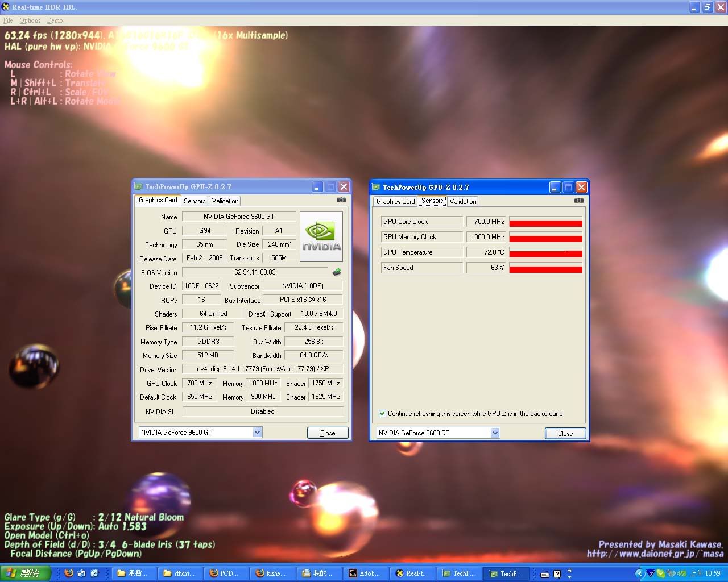Image resolution: width=728 pixels, height=582 pixels.
Task: Click the Memory Type GDDR3 field
Action: (208, 342)
